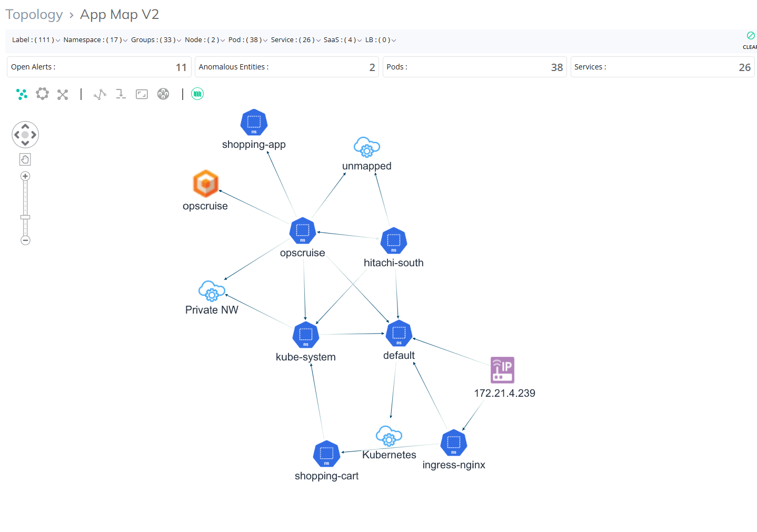Expand the SaaS (4) filter
This screenshot has height=532, width=757.
point(343,40)
